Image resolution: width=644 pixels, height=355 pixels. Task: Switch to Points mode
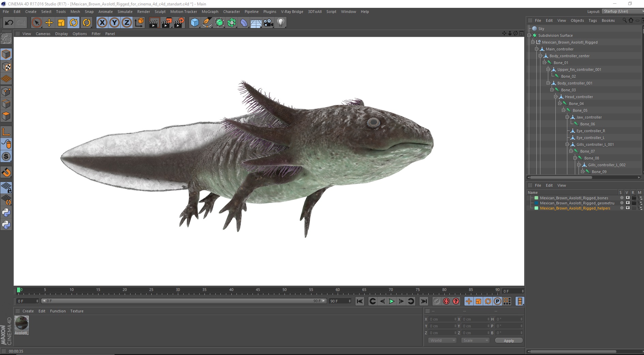(x=6, y=92)
